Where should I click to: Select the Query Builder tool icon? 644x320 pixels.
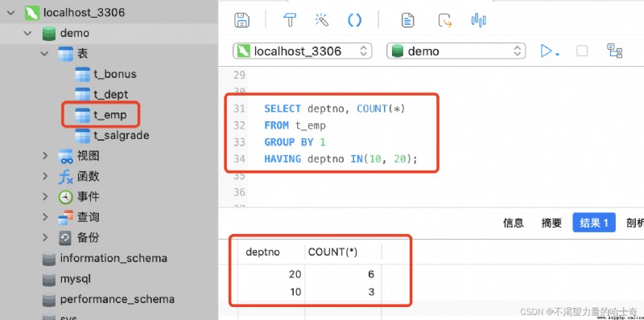click(290, 19)
